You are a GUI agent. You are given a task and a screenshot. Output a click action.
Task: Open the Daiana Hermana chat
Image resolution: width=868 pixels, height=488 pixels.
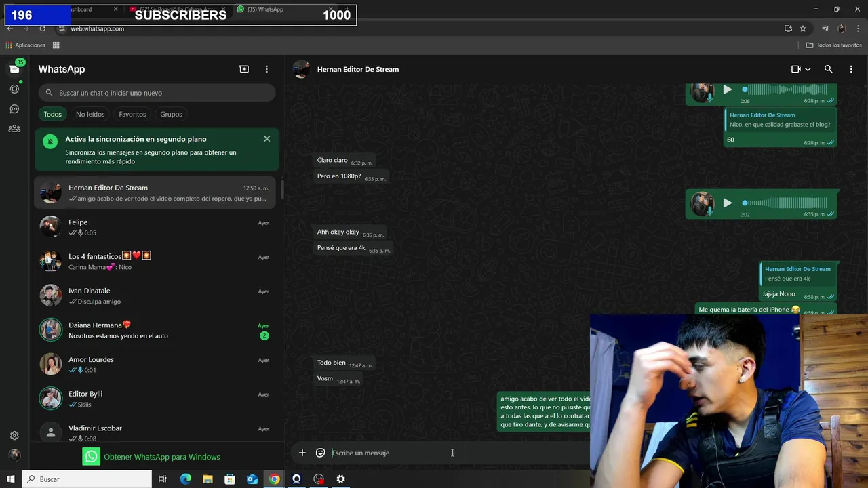(x=155, y=330)
